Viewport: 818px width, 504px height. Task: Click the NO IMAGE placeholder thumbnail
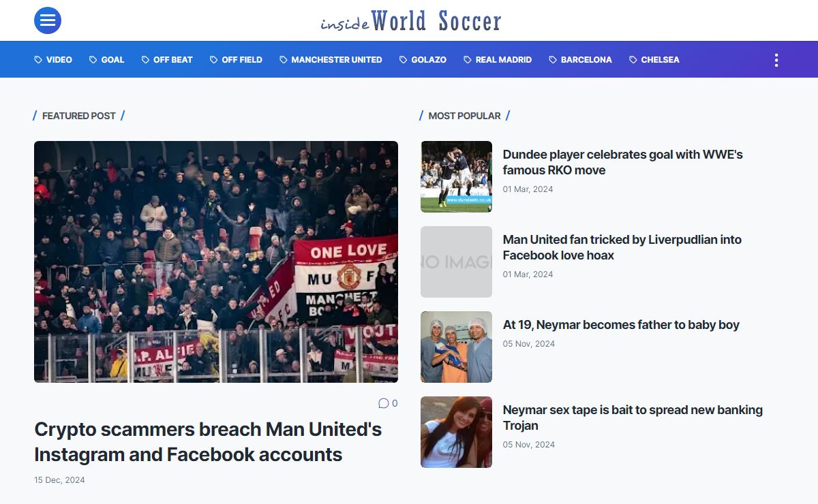click(456, 262)
